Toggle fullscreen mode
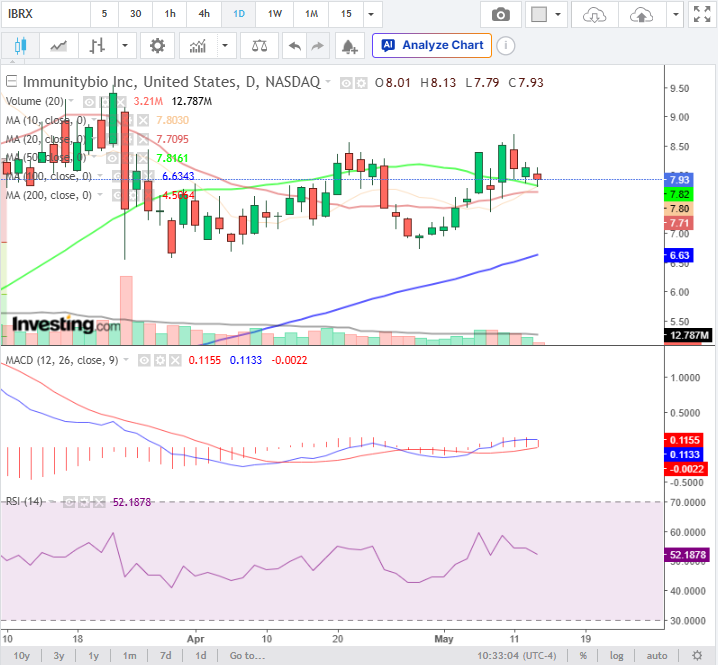This screenshot has height=665, width=718. pyautogui.click(x=702, y=15)
